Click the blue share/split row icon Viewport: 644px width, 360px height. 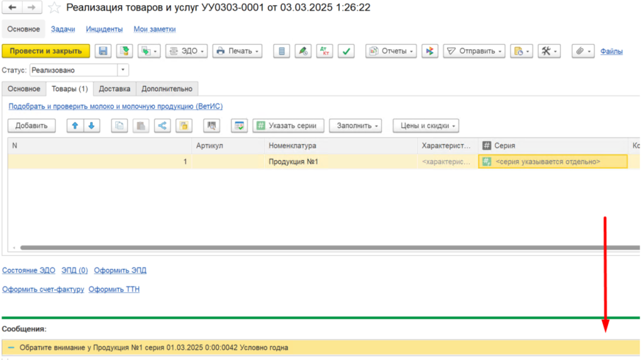163,126
